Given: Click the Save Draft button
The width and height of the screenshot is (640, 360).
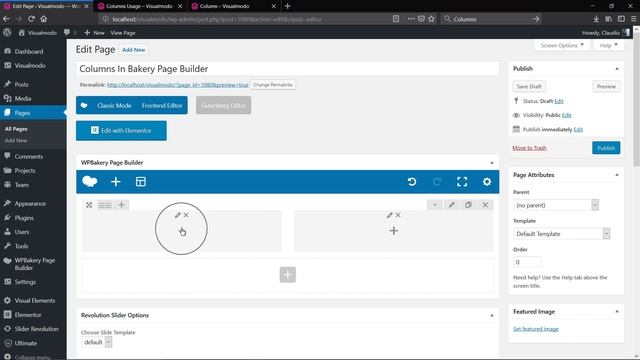Looking at the screenshot, I should [x=529, y=87].
